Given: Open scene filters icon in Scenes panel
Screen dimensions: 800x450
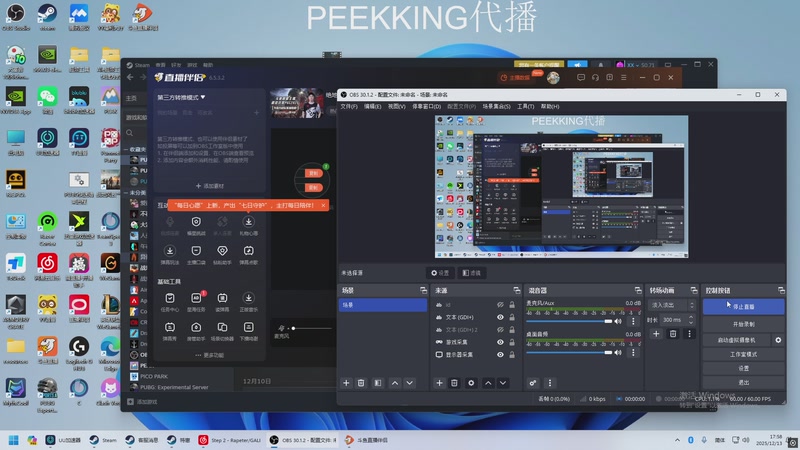Looking at the screenshot, I should point(378,383).
